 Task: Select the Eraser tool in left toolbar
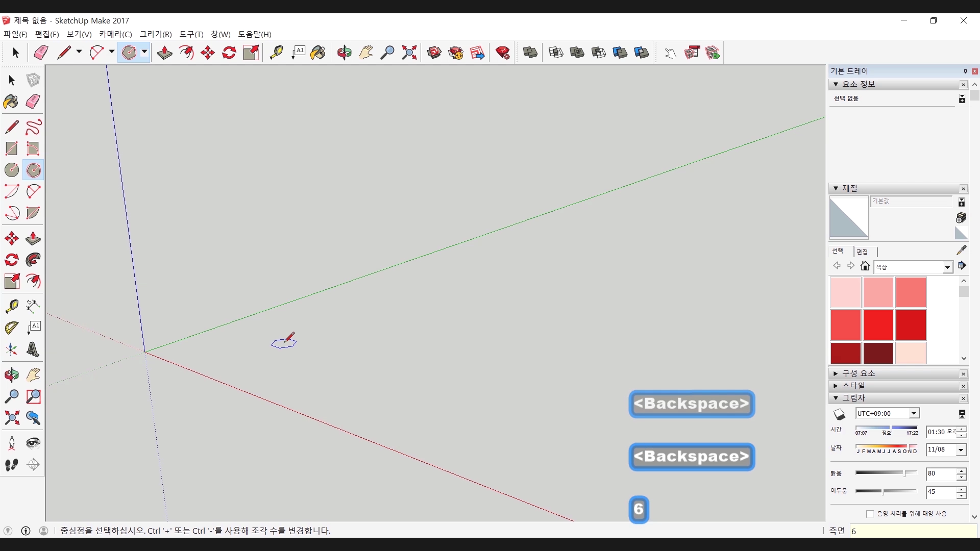tap(33, 102)
